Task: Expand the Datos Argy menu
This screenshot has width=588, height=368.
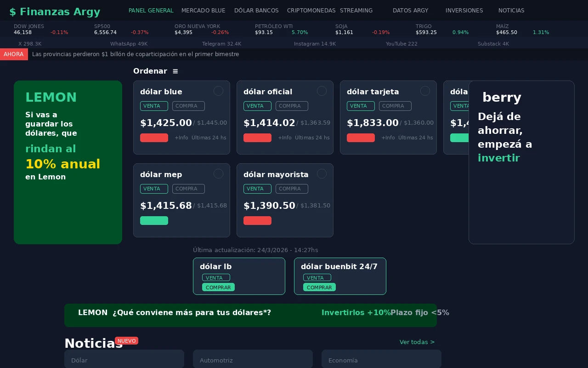Action: point(410,11)
